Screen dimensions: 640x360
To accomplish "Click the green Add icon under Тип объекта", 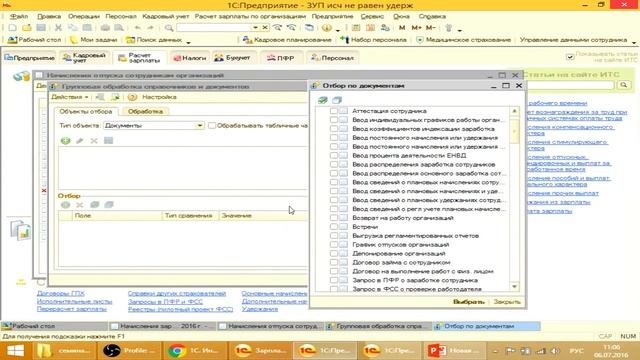I will point(65,141).
